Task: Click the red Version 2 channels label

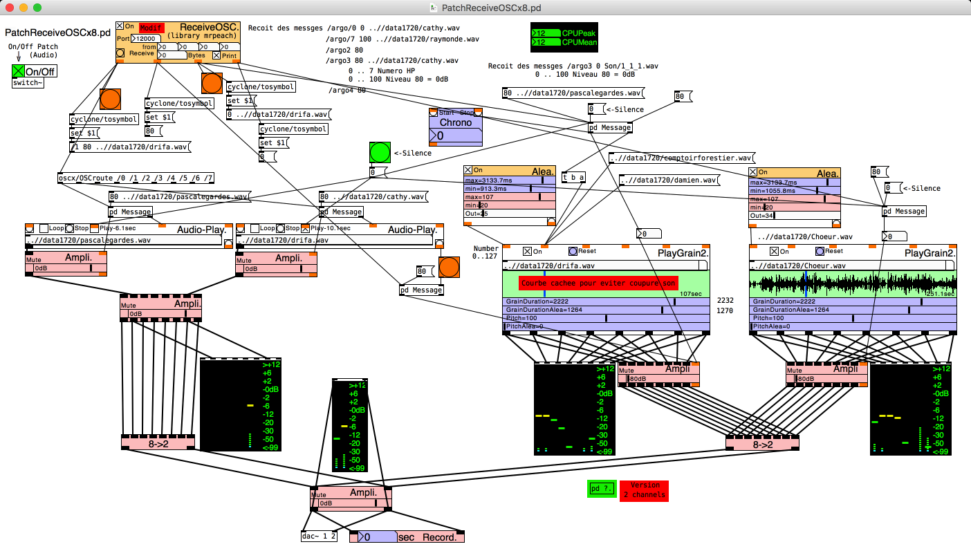Action: pyautogui.click(x=644, y=490)
